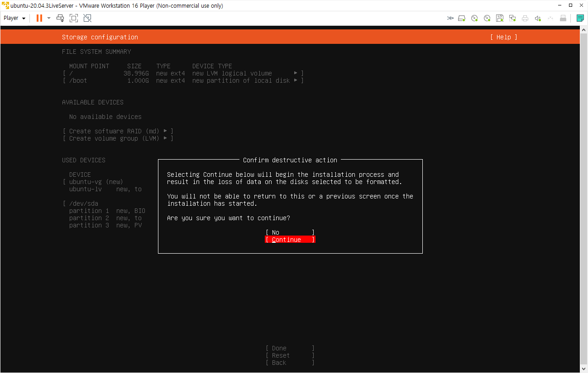Click the 1.000G size value

(x=138, y=80)
